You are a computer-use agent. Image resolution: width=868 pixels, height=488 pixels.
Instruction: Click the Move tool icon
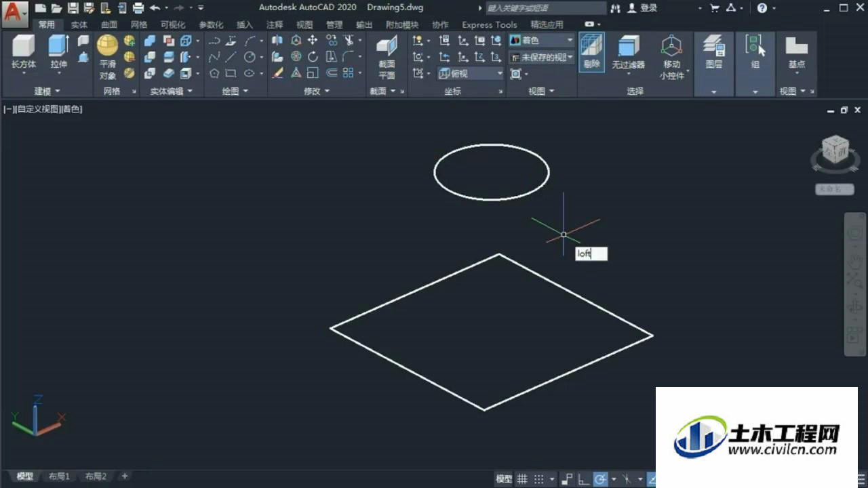313,41
